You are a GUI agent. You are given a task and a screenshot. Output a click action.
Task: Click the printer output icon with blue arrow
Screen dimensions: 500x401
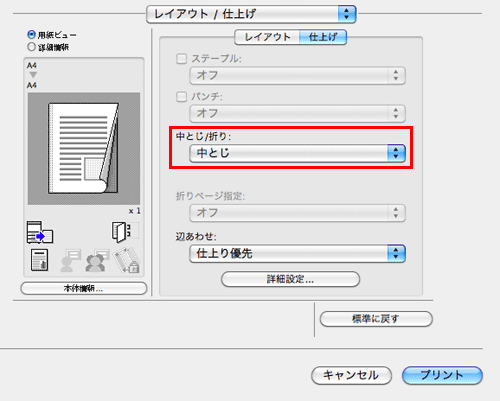click(40, 232)
